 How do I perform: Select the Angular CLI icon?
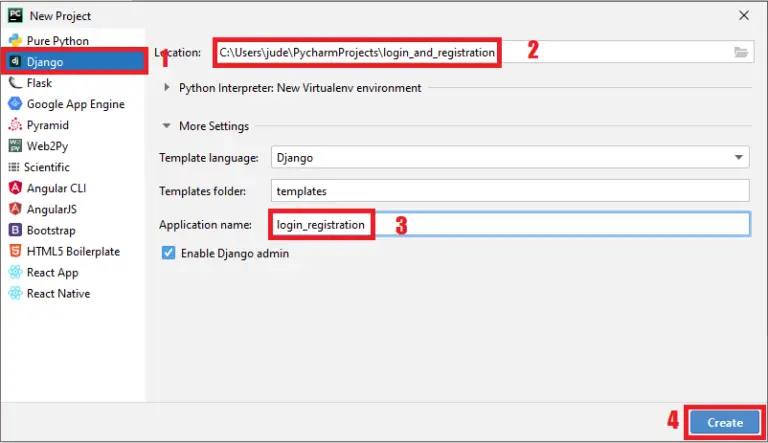[15, 188]
